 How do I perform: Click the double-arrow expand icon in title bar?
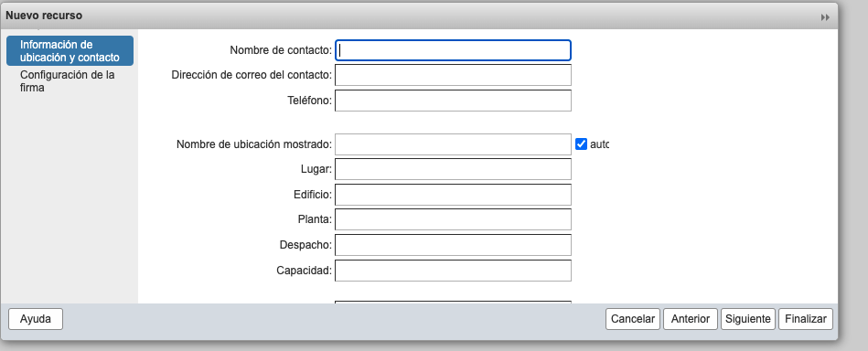(x=825, y=17)
